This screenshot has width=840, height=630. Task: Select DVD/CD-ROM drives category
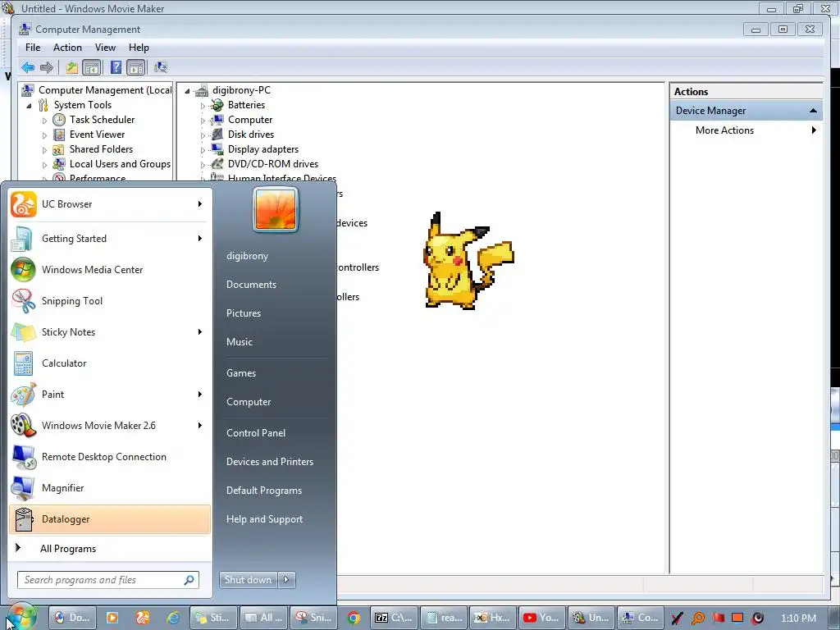pos(272,164)
